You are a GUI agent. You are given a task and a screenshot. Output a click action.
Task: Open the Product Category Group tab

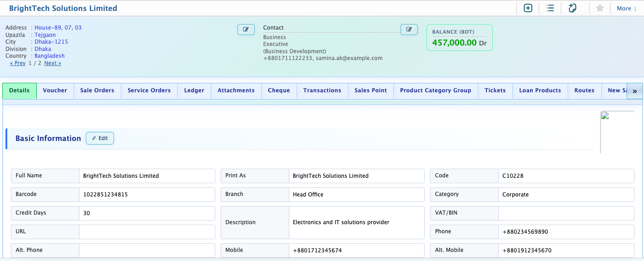[x=436, y=91]
